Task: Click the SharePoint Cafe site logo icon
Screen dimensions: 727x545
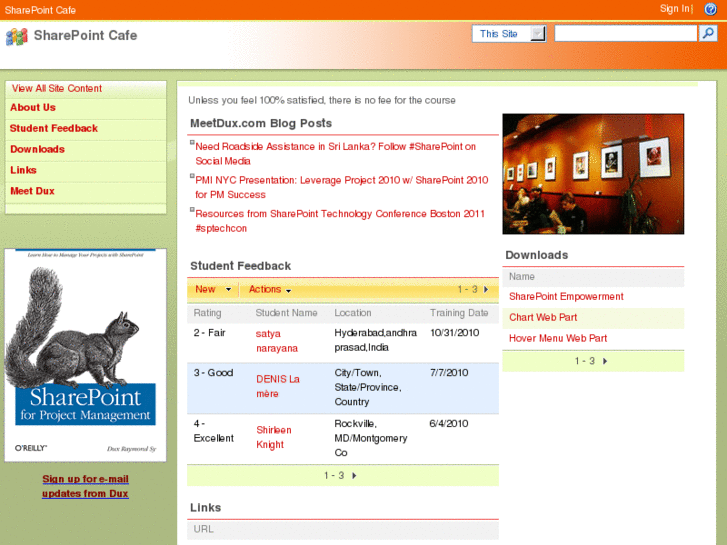Action: 17,37
